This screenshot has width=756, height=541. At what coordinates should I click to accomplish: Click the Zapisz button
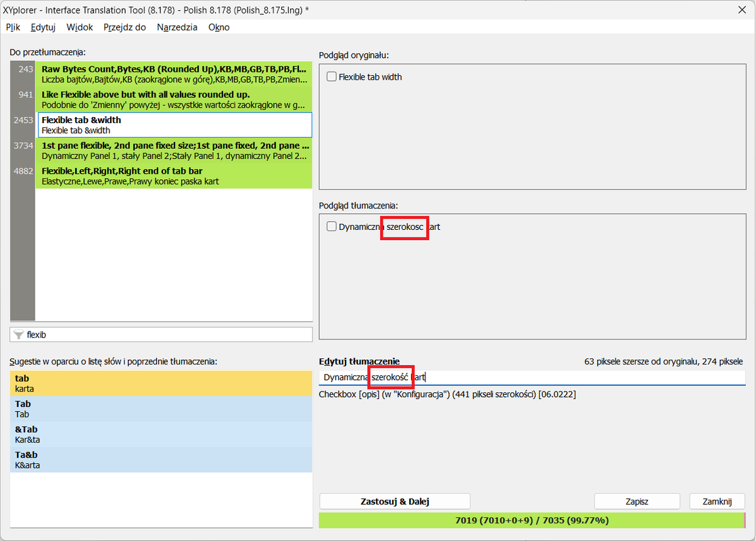pyautogui.click(x=637, y=502)
